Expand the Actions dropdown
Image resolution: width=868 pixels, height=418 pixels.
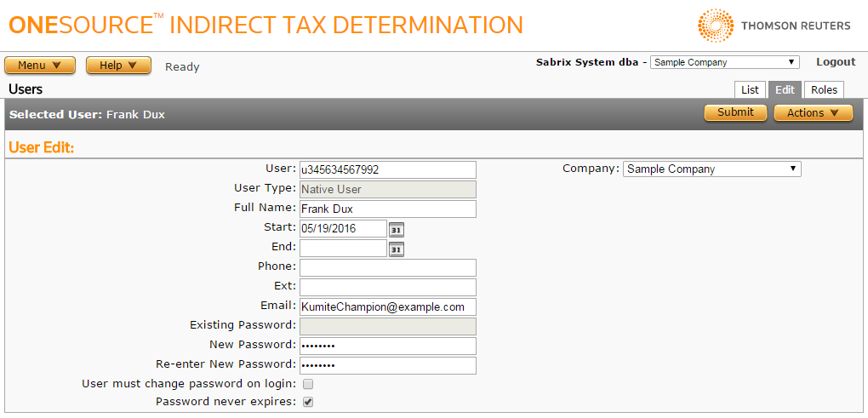coord(813,112)
